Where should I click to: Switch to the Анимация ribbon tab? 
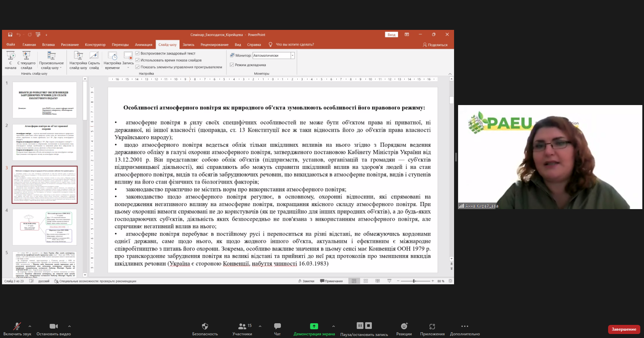pyautogui.click(x=143, y=45)
